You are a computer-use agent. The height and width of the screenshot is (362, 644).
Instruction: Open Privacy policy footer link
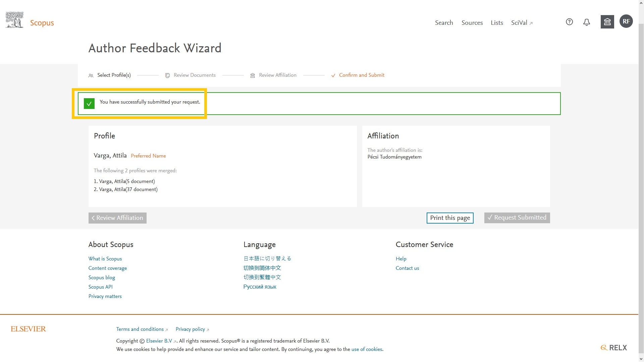[192, 329]
